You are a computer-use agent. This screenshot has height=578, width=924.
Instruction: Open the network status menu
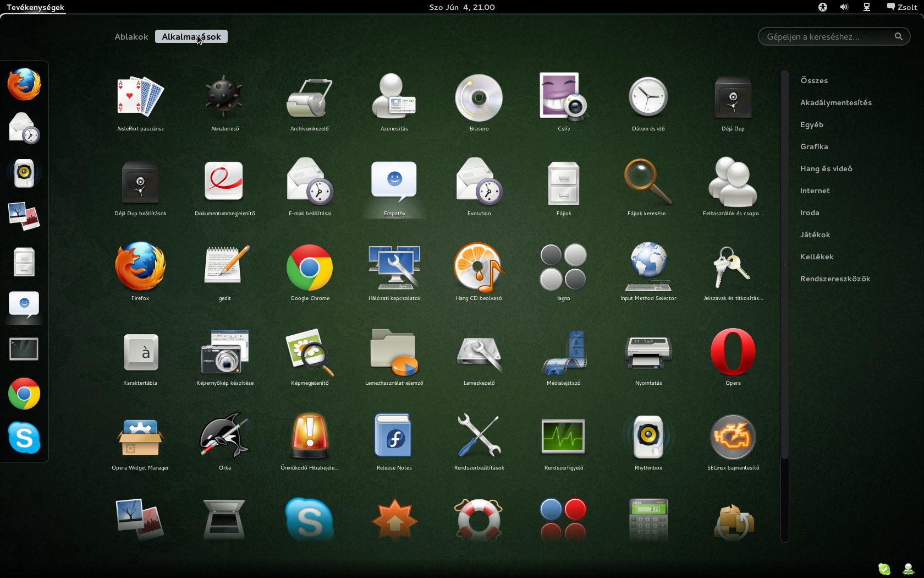click(867, 7)
